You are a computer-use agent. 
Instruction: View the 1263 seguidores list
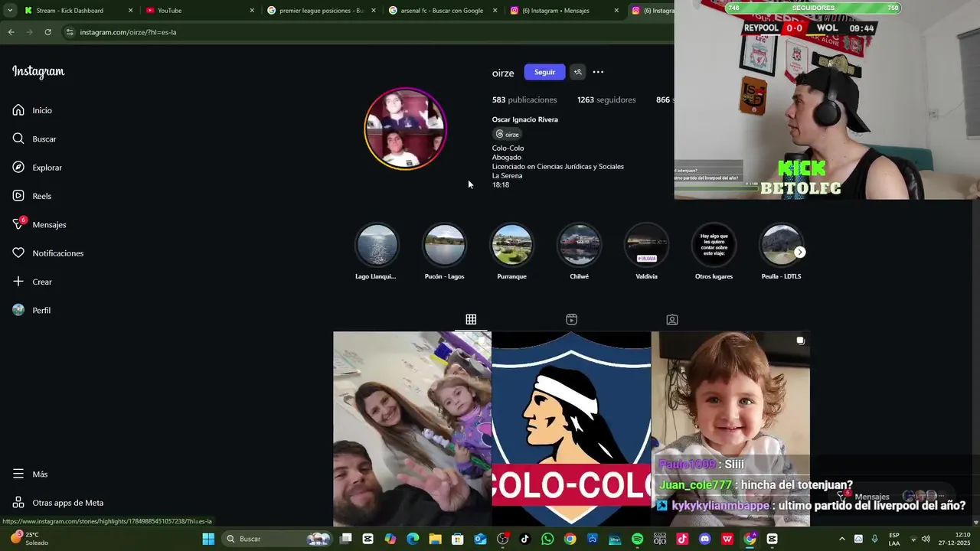pyautogui.click(x=606, y=99)
